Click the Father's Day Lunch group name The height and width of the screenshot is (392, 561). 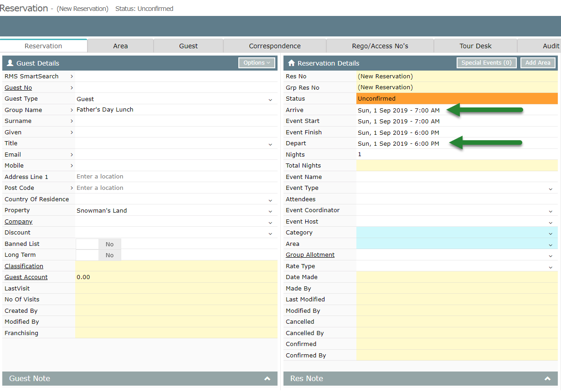[105, 110]
